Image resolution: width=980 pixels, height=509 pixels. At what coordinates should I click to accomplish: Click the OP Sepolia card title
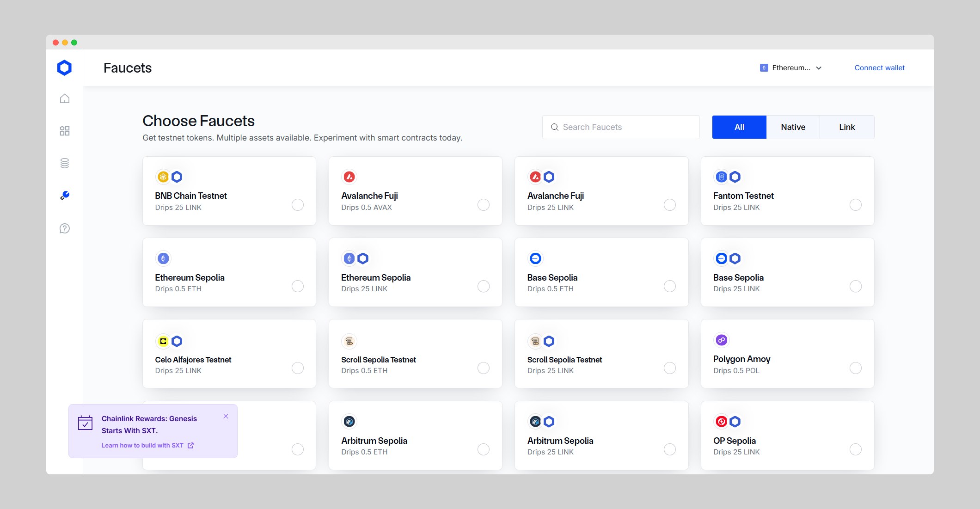(x=735, y=441)
